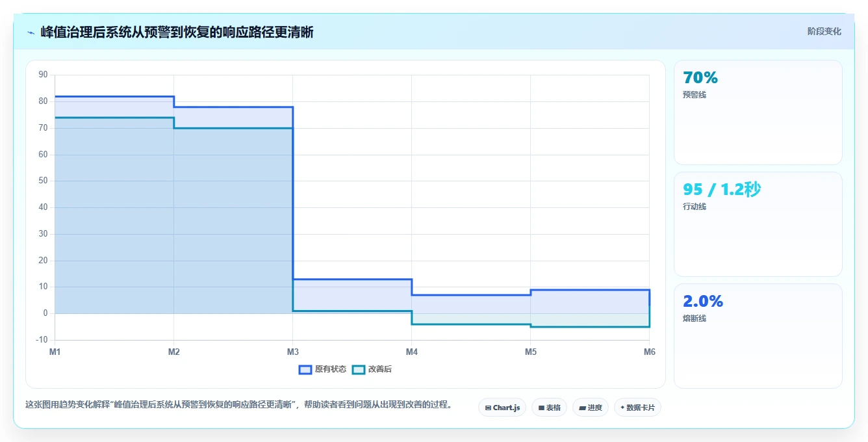Click the description text below the chart
Viewport: 868px width, 442px height.
238,404
